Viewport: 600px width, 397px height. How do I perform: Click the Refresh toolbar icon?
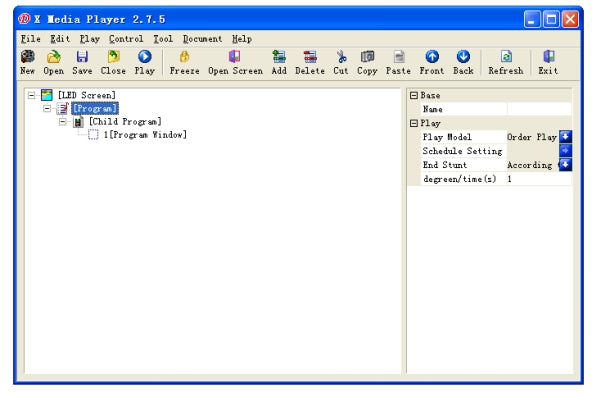pos(506,57)
